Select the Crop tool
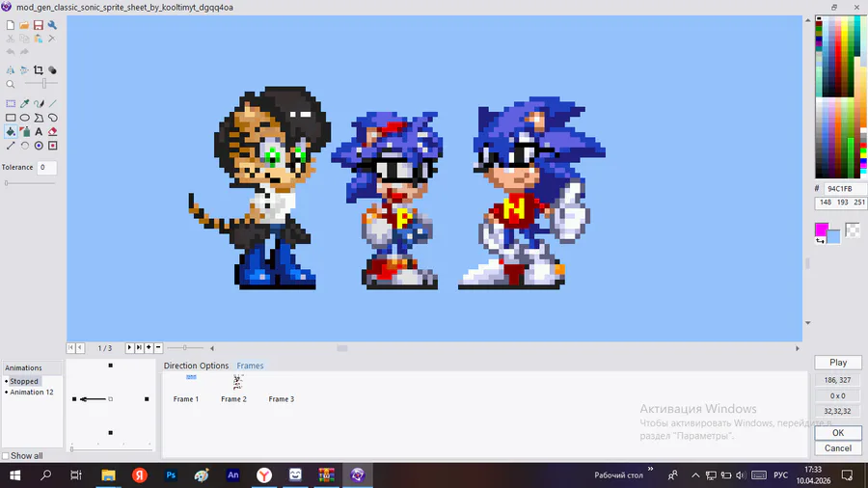Screen dimensions: 868x488 39,70
